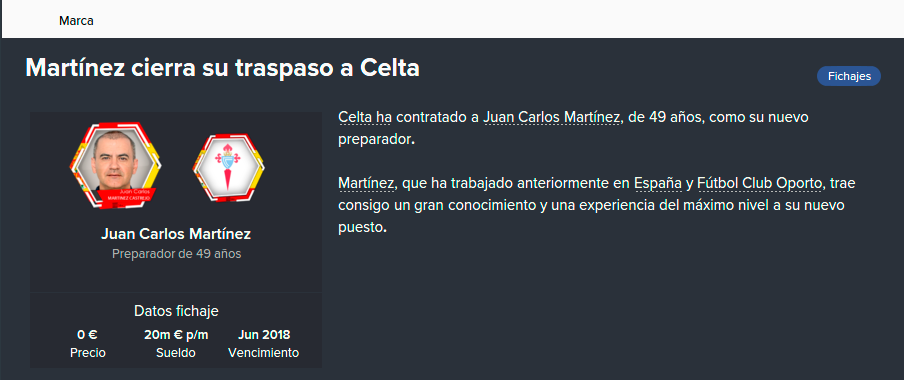Follow the Juan Carlos Martínez name link
This screenshot has height=380, width=904.
[x=552, y=118]
